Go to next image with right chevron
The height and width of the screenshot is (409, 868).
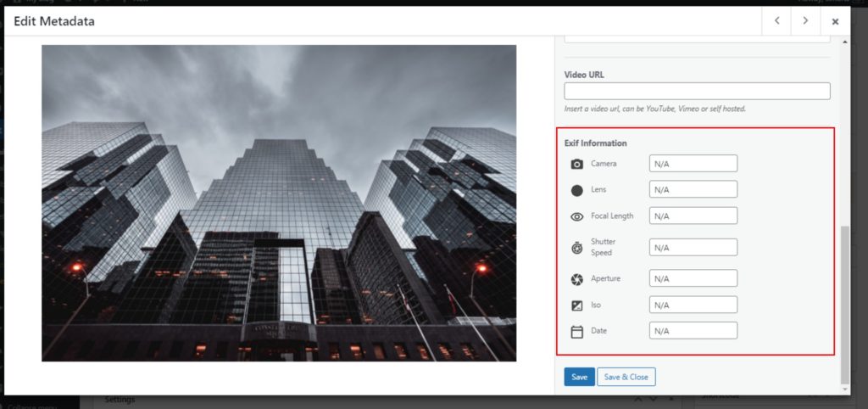coord(804,21)
